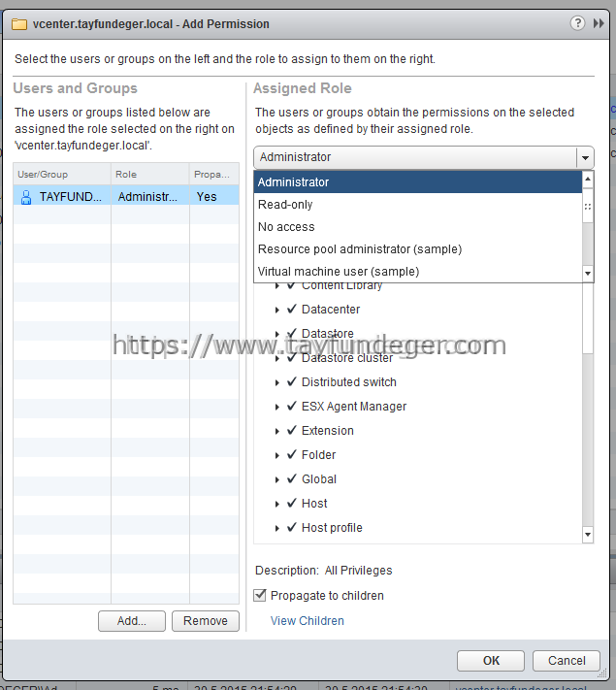Screen dimensions: 616x690
Task: Select the TAYFUND... user row
Action: click(126, 197)
